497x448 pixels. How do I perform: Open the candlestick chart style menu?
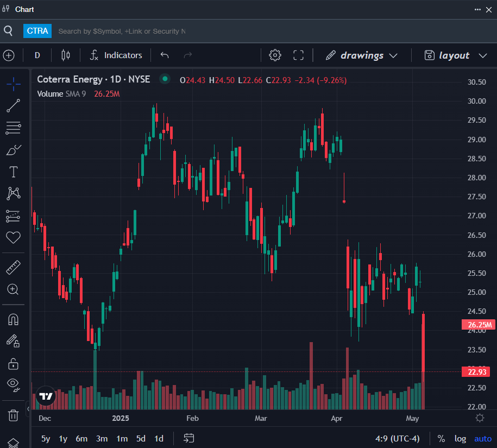point(66,55)
